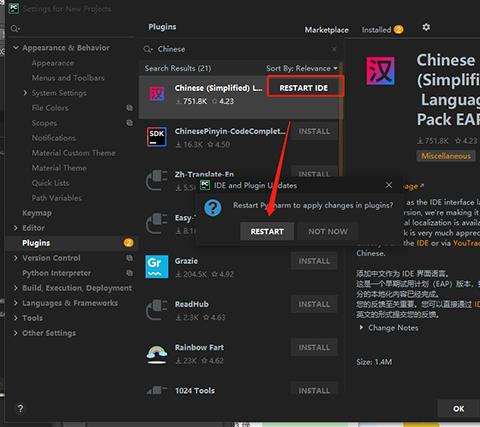Image resolution: width=480 pixels, height=427 pixels.
Task: Expand Build, Execution, Deployment node
Action: coord(16,288)
